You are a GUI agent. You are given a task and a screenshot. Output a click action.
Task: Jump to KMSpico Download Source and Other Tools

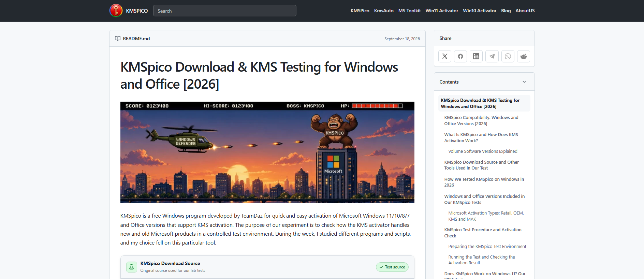click(x=481, y=165)
